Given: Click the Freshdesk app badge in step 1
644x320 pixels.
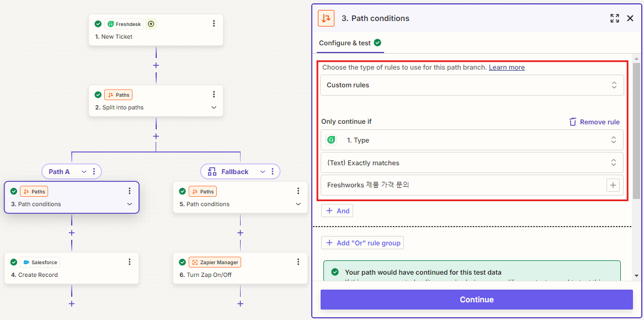Looking at the screenshot, I should pyautogui.click(x=124, y=24).
